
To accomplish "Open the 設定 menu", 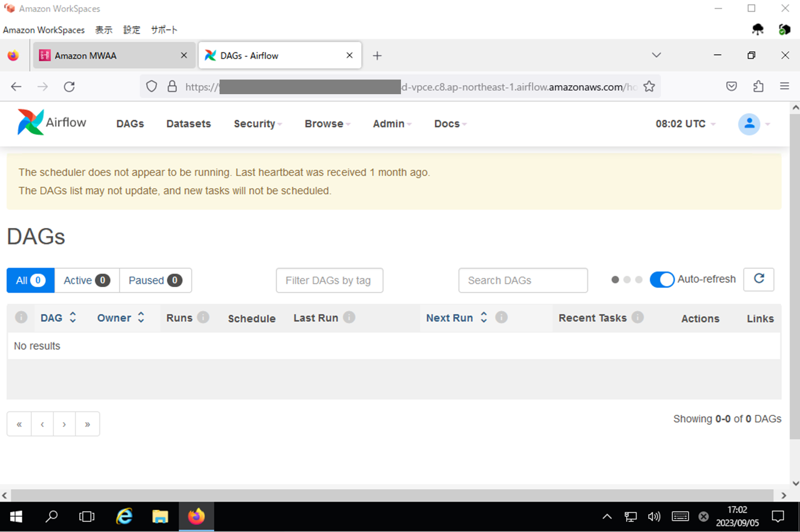I will pyautogui.click(x=131, y=30).
